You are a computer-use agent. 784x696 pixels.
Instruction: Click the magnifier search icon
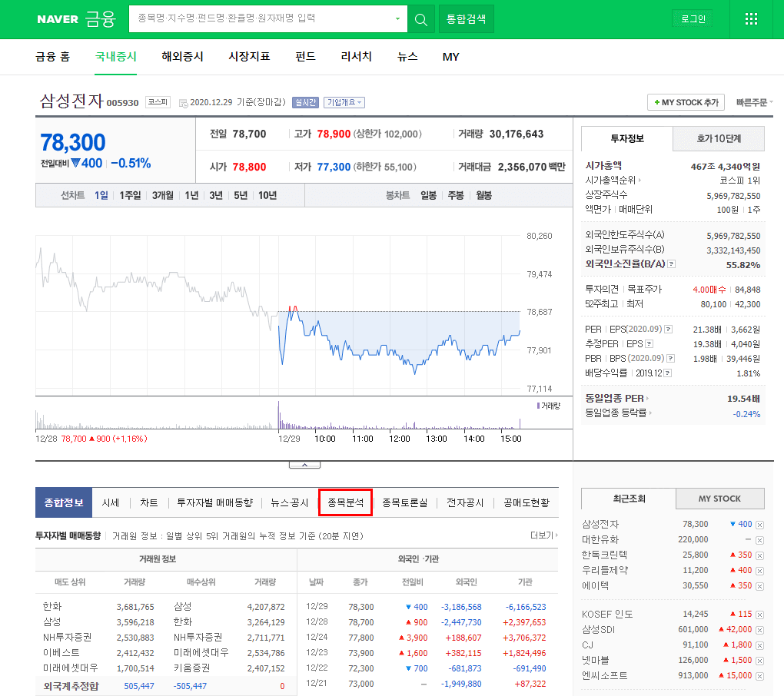[x=421, y=19]
